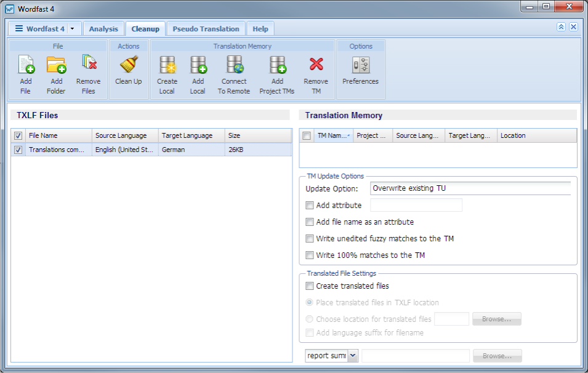Minimize the Wordfast 4 window

(530, 7)
